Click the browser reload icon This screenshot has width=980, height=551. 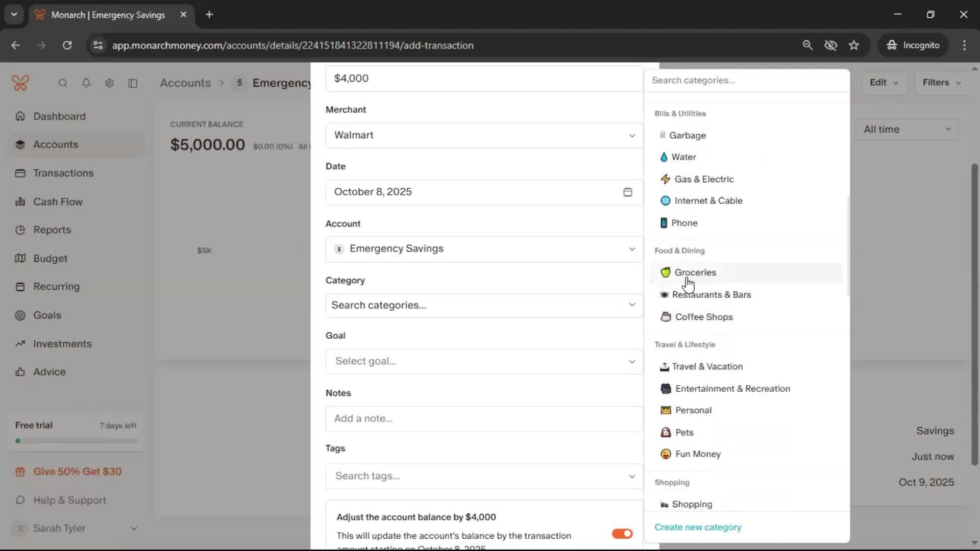click(x=67, y=45)
